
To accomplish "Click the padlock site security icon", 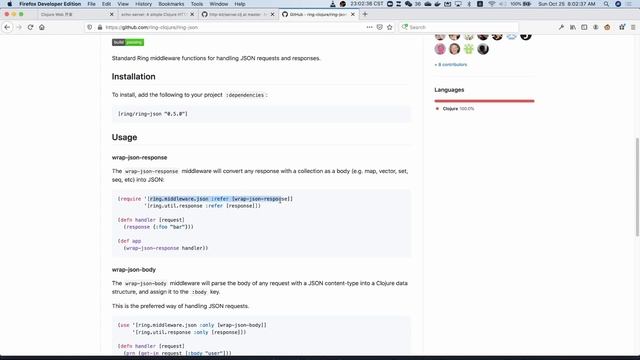I will pos(100,27).
